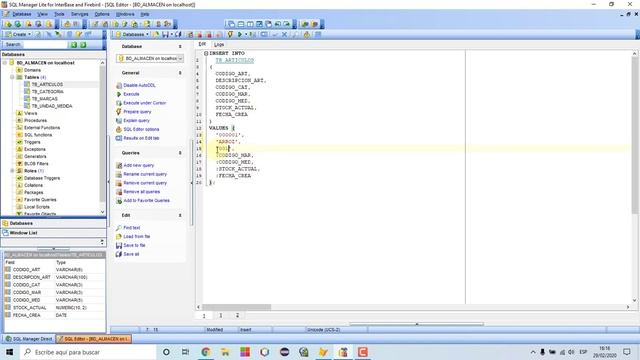Expand the Roles tree node
Viewport: 640px width, 360px height.
(x=12, y=171)
